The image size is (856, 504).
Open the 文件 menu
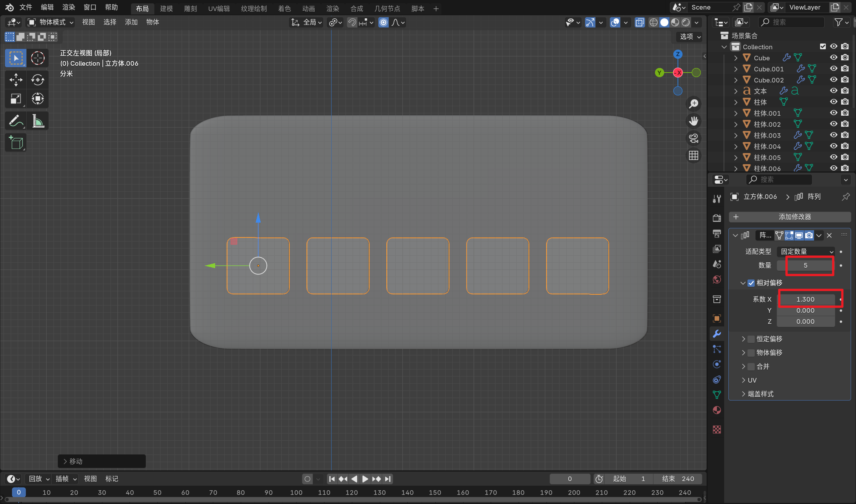(26, 7)
